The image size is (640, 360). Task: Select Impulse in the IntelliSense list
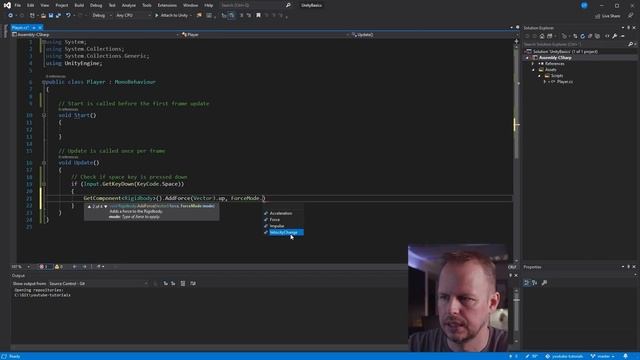click(283, 226)
